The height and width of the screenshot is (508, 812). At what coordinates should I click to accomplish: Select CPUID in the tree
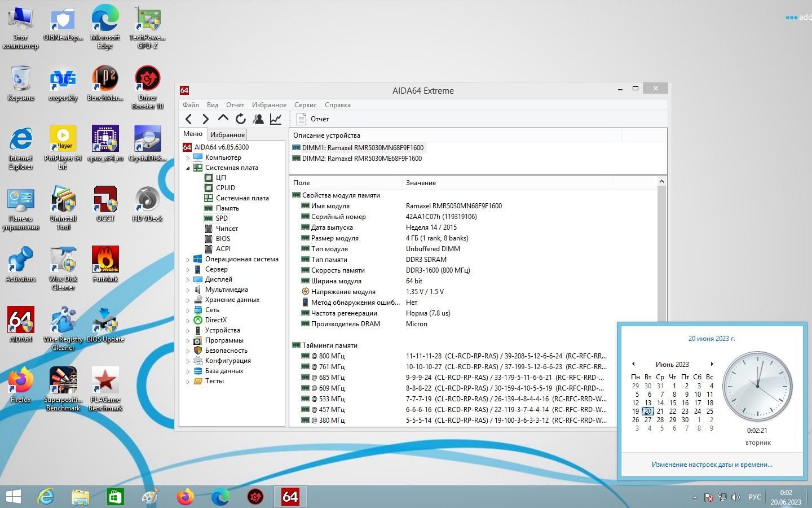pos(225,188)
